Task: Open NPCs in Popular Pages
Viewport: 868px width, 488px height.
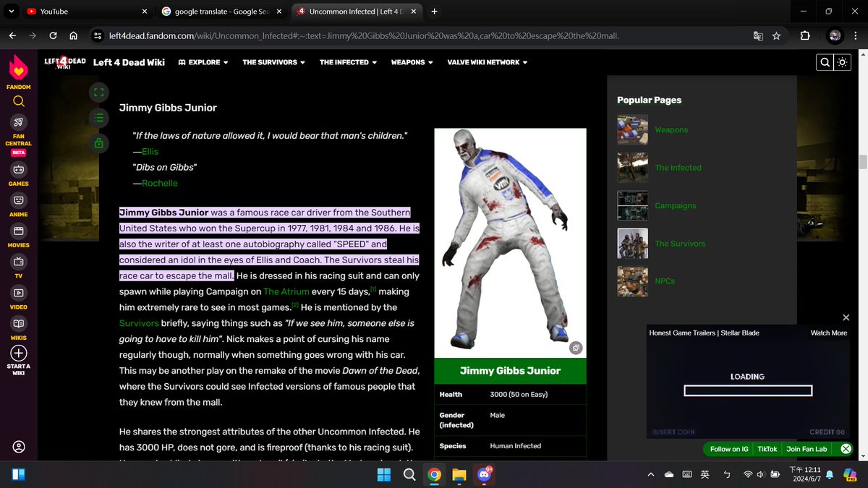Action: point(665,281)
